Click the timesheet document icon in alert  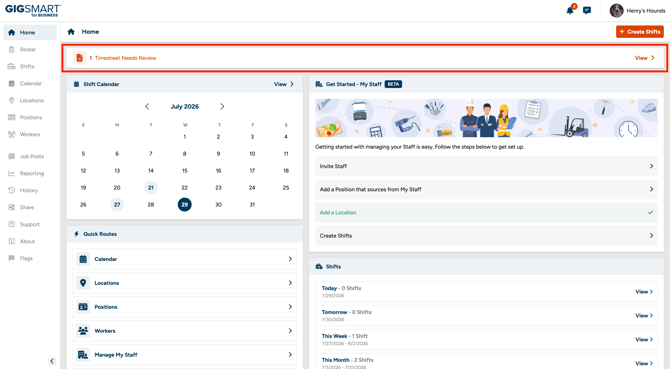[79, 58]
